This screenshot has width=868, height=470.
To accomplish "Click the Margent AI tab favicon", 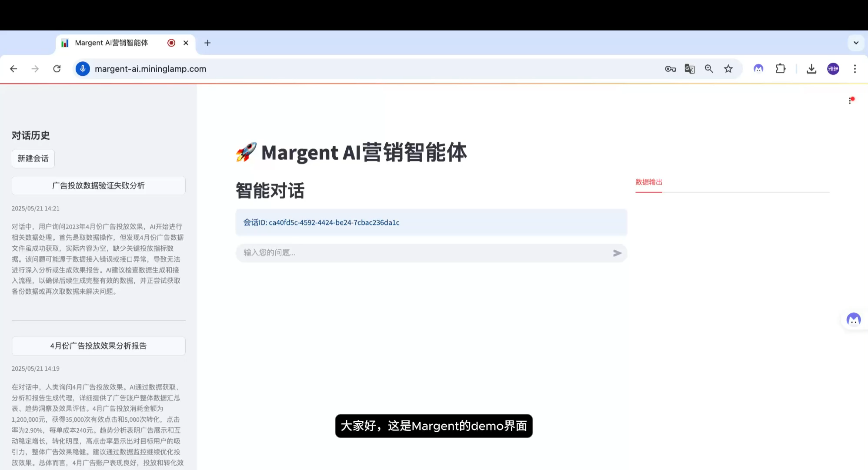I will coord(65,43).
